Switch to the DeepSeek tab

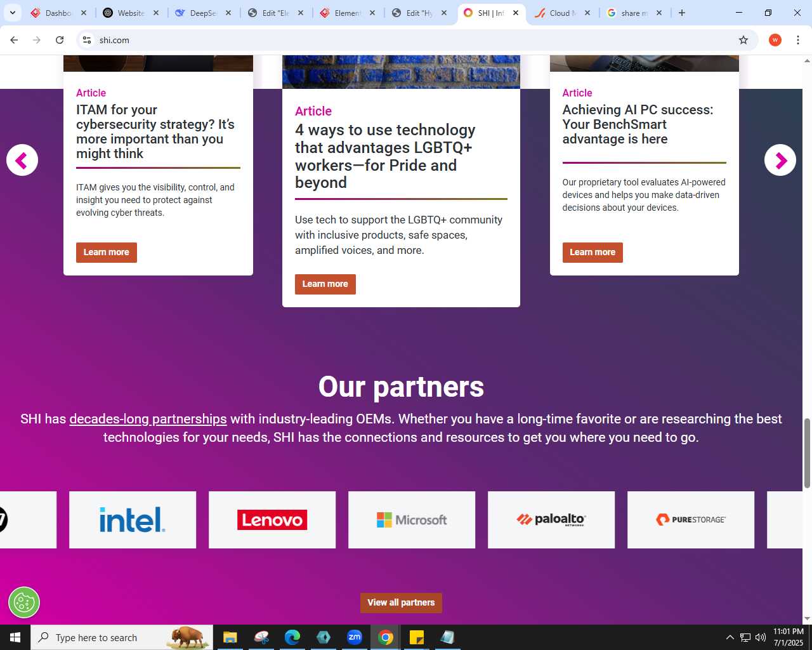click(202, 13)
